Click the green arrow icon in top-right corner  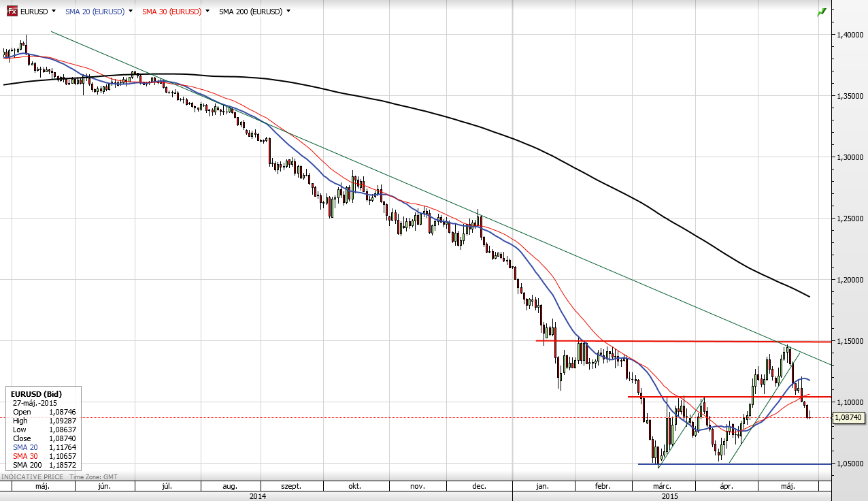point(822,12)
